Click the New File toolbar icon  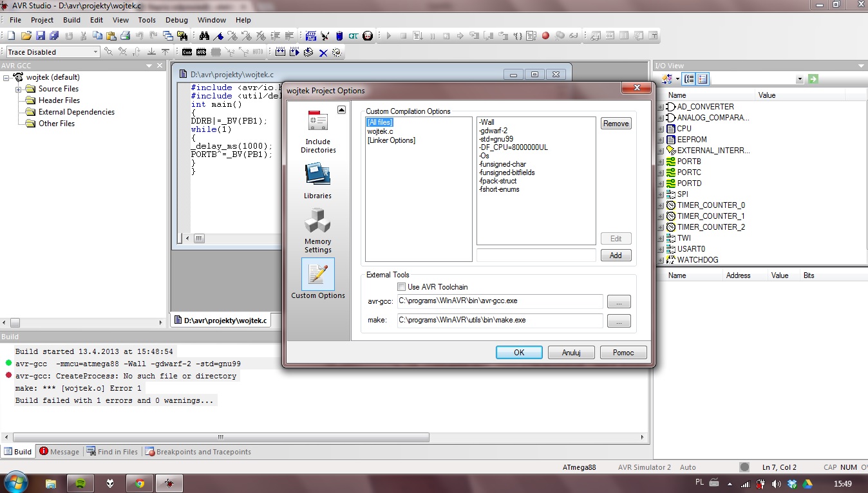[x=11, y=36]
